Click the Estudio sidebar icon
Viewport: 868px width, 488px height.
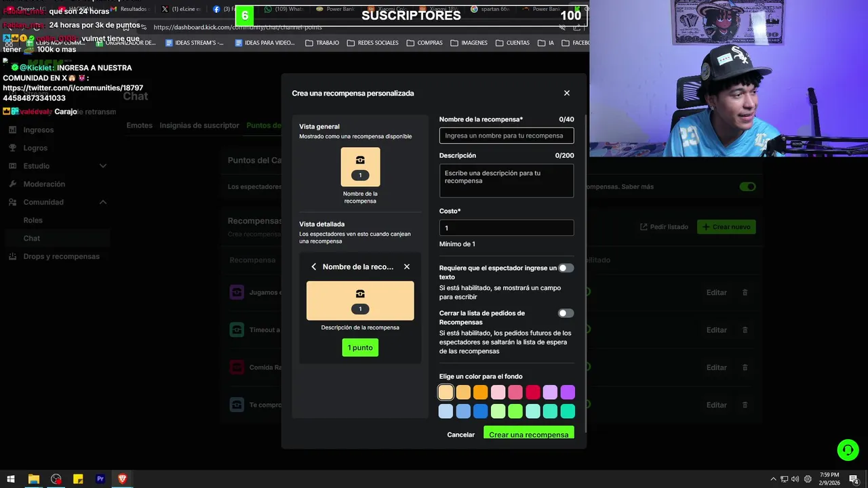[13, 166]
